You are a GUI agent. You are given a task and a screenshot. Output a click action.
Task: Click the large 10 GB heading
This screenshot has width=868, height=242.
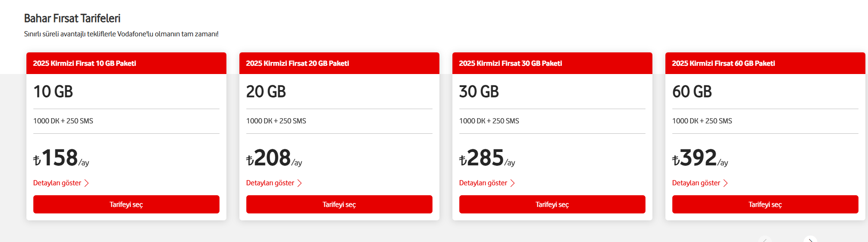pos(53,91)
